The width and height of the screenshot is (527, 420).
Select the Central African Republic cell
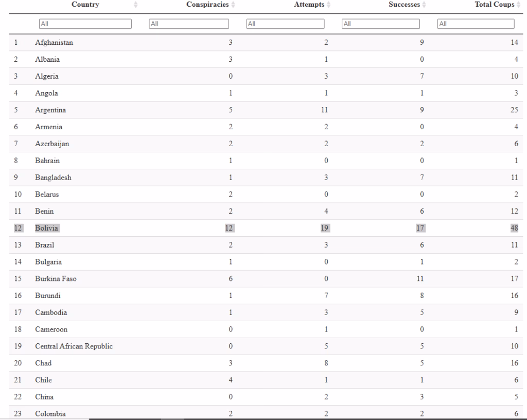tap(74, 346)
